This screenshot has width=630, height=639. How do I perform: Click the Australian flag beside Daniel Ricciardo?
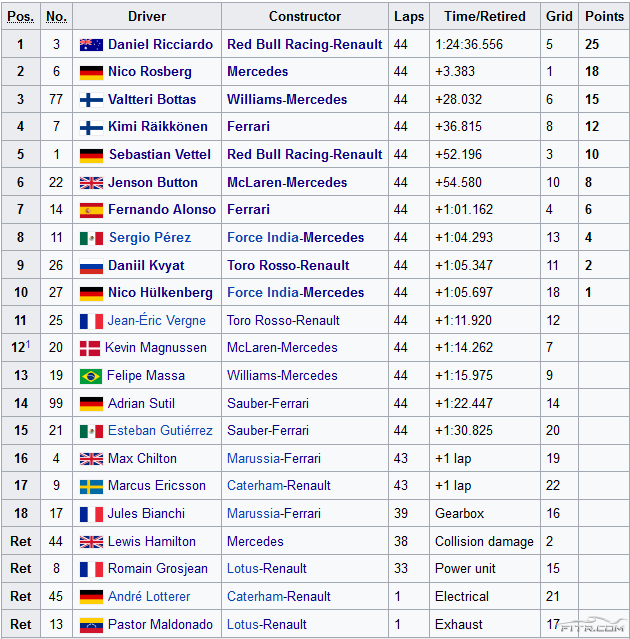[91, 45]
